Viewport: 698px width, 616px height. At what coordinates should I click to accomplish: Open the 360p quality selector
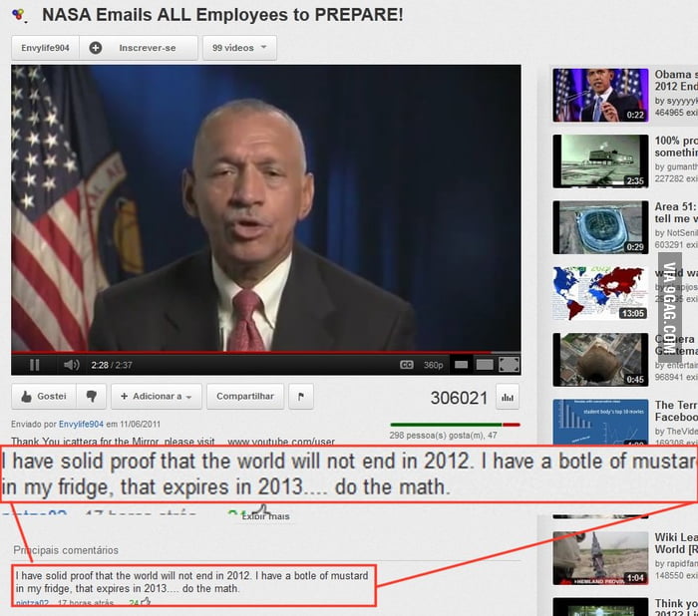point(433,365)
